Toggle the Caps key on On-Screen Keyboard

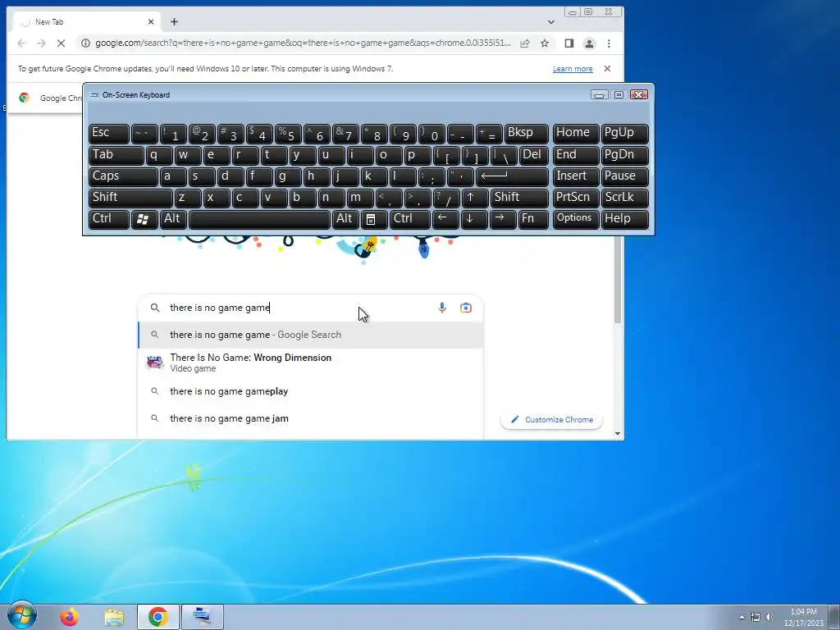pyautogui.click(x=123, y=176)
